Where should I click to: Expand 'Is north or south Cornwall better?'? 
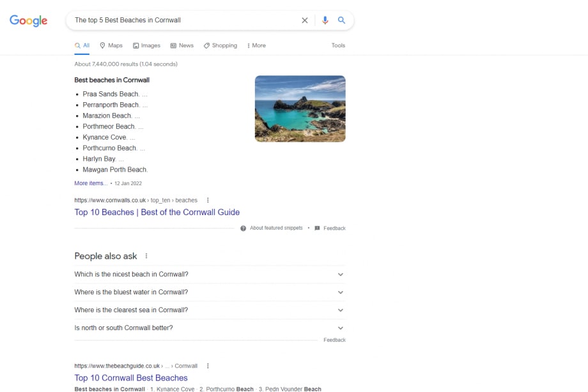(x=339, y=328)
